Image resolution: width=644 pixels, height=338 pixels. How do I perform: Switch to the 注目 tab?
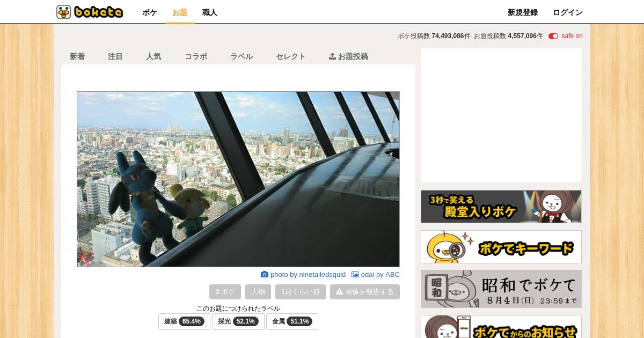[x=115, y=56]
